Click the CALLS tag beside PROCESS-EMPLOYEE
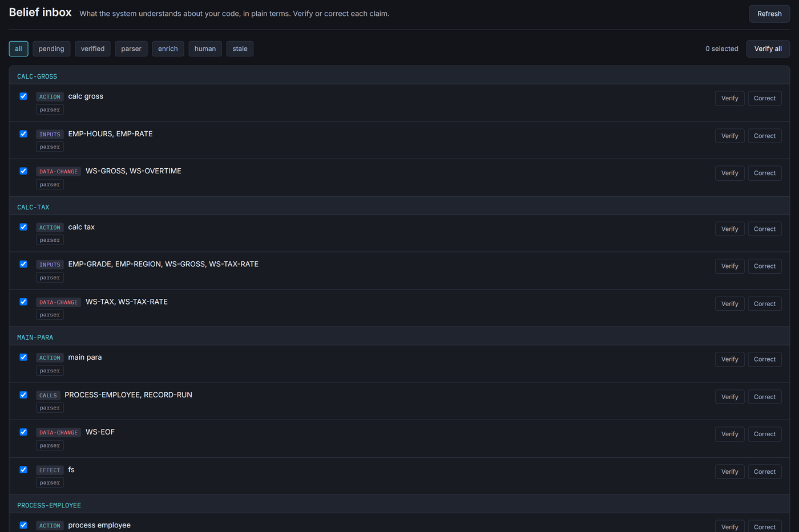 48,395
